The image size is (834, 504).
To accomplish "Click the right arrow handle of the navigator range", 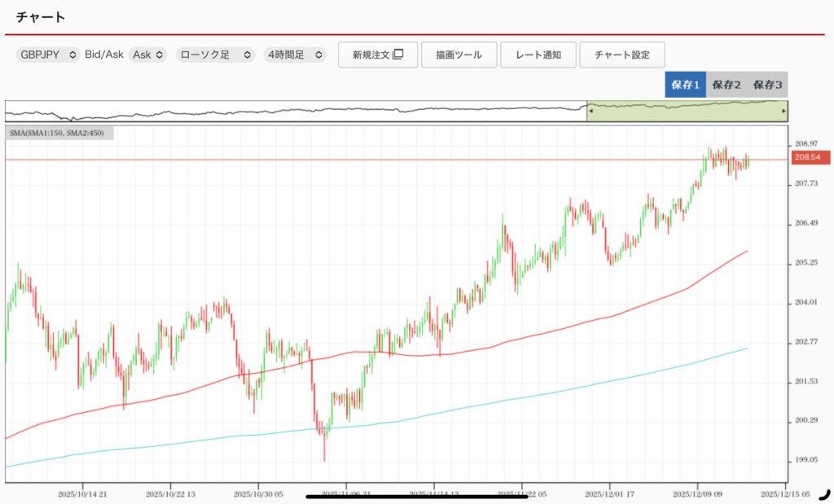I will (x=784, y=111).
